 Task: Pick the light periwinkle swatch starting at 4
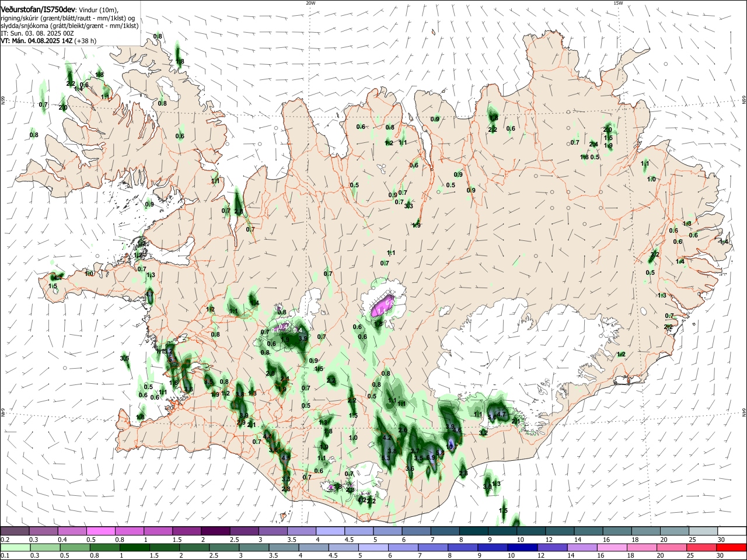[x=330, y=531]
